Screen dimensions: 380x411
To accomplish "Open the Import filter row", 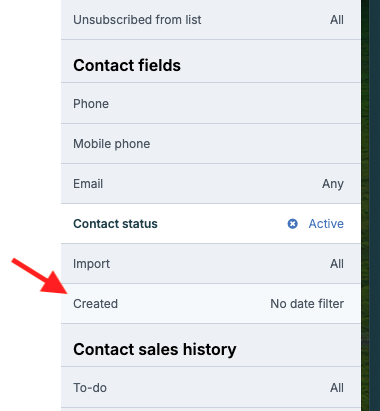I will [211, 264].
